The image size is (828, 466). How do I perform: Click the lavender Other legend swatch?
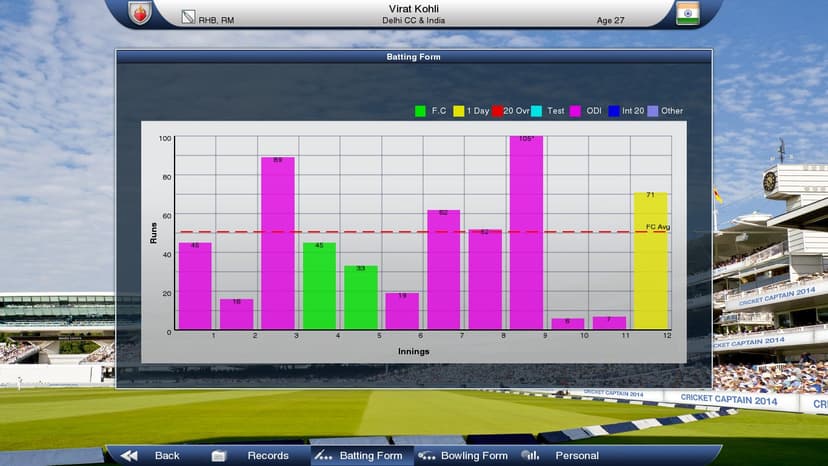point(653,111)
